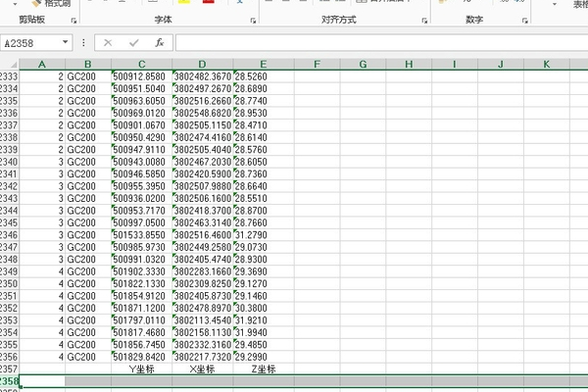Click cell with value 31.2790
This screenshot has width=588, height=392.
264,235
